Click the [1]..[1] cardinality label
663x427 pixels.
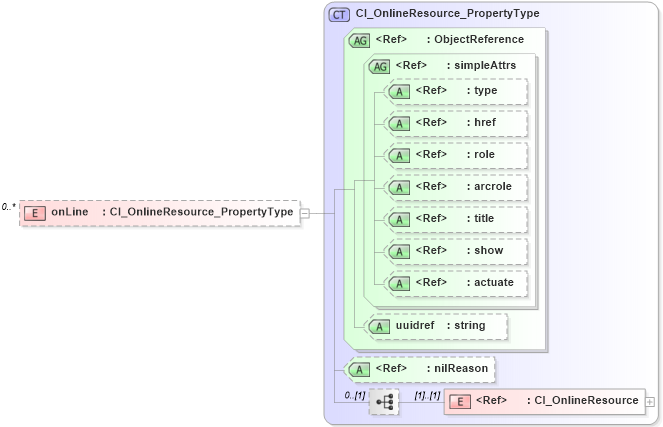coord(427,396)
